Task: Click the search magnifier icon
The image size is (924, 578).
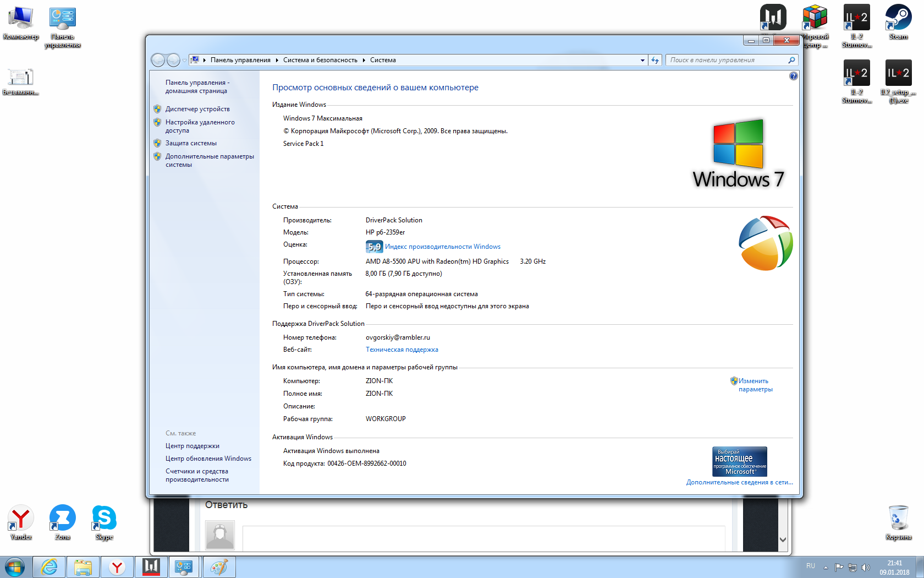Action: click(x=791, y=60)
